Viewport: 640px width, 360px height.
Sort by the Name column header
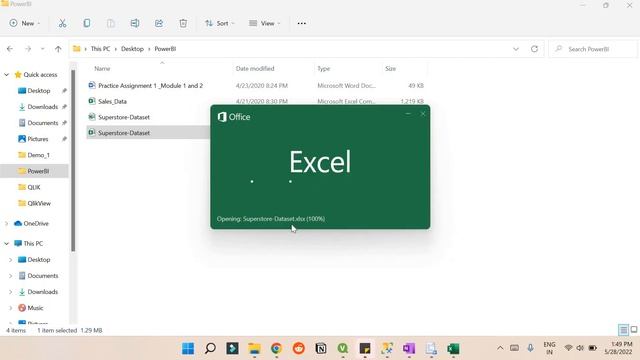pos(102,69)
